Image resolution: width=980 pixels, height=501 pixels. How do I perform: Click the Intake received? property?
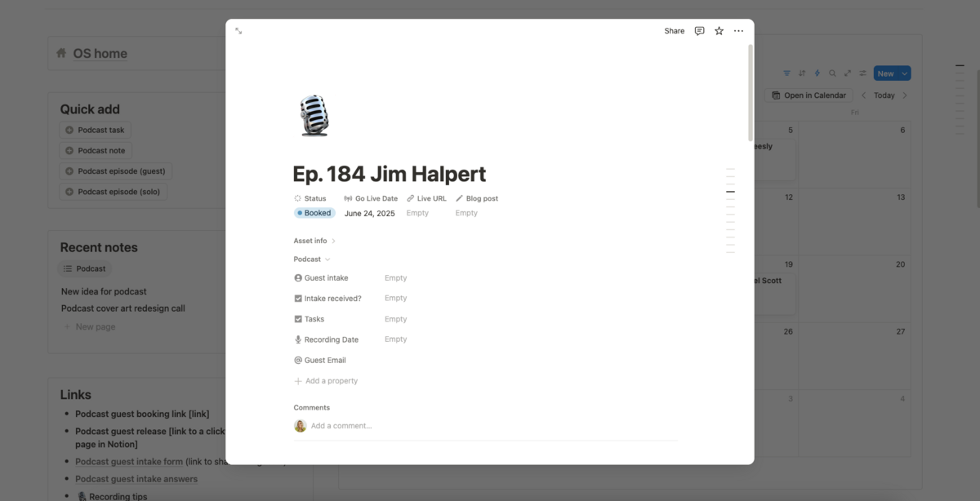click(x=327, y=299)
